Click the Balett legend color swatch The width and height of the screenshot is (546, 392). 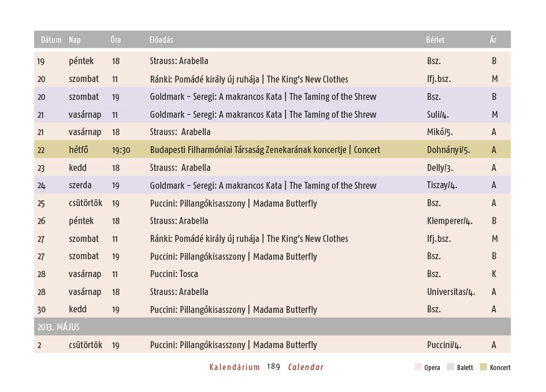click(451, 368)
